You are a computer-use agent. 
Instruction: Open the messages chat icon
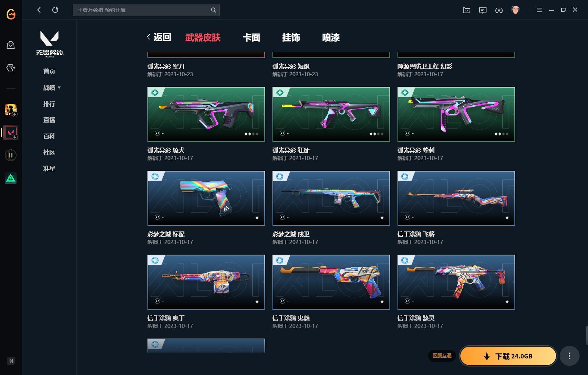[x=483, y=10]
